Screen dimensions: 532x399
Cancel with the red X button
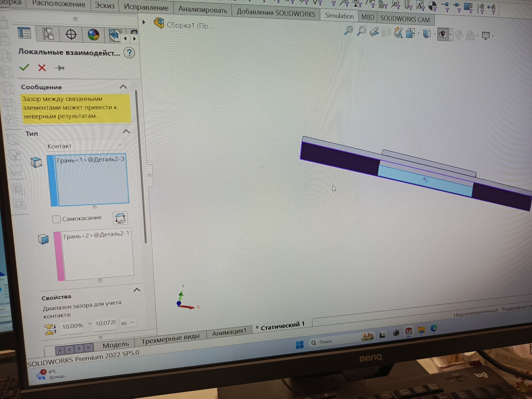(x=42, y=68)
